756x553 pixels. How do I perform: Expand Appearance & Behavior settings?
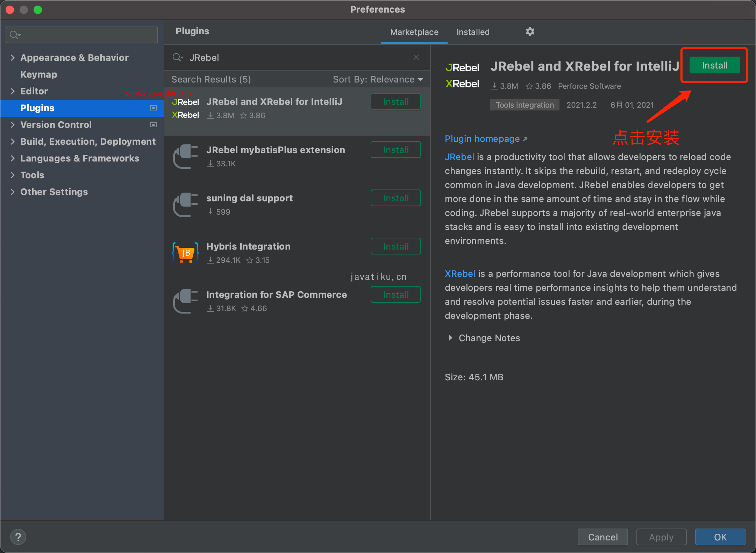13,57
